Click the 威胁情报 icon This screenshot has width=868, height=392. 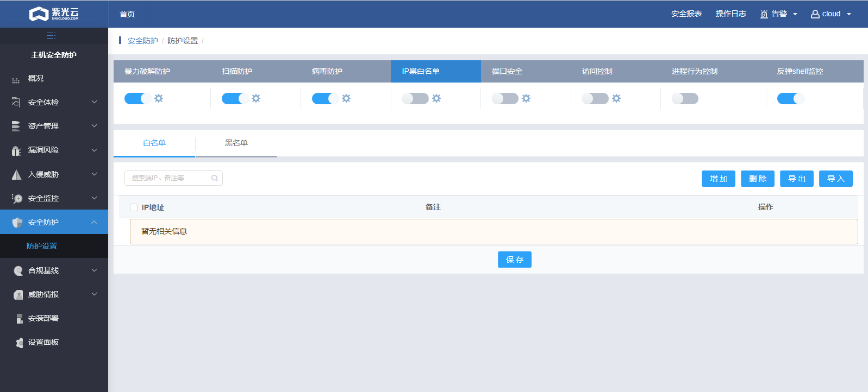tap(18, 294)
